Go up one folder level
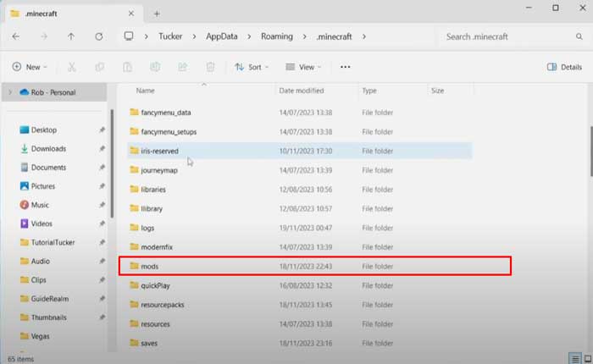This screenshot has height=364, width=593. pos(71,36)
